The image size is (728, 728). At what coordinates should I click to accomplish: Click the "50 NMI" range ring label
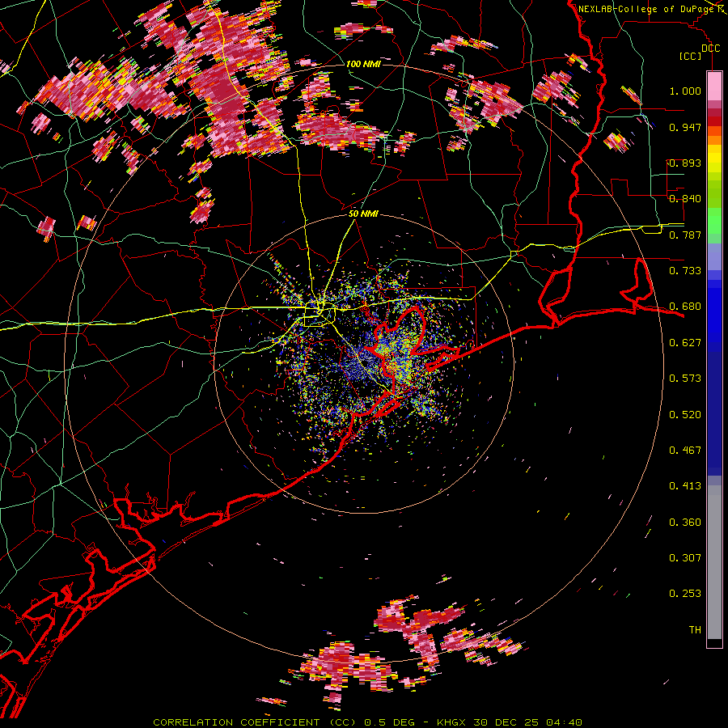tap(363, 214)
